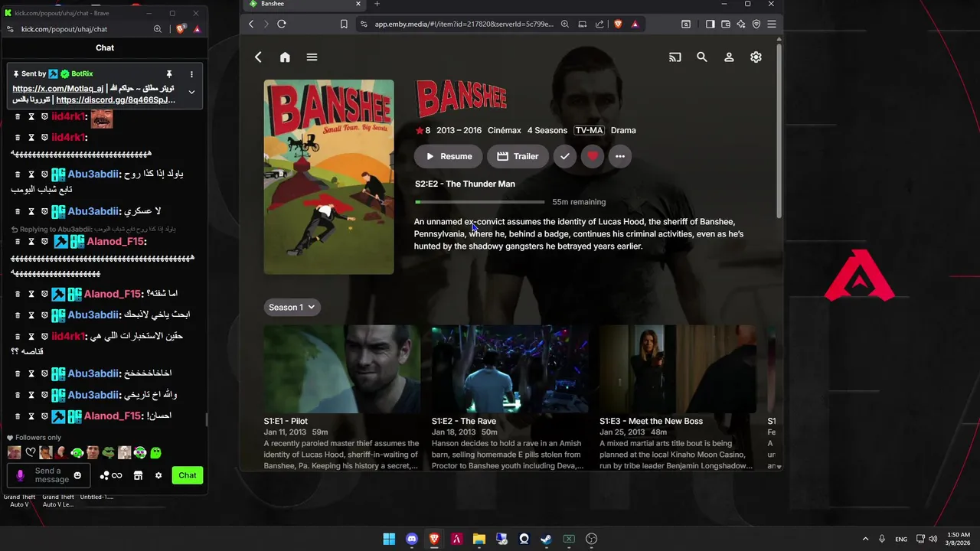
Task: Open the x.com/Motlaq_aj link
Action: [x=57, y=89]
